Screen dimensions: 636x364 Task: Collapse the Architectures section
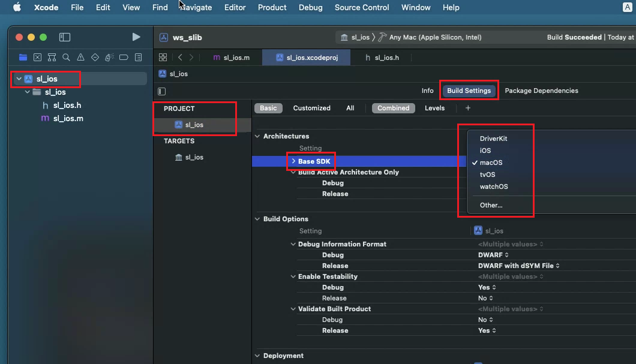coord(257,136)
